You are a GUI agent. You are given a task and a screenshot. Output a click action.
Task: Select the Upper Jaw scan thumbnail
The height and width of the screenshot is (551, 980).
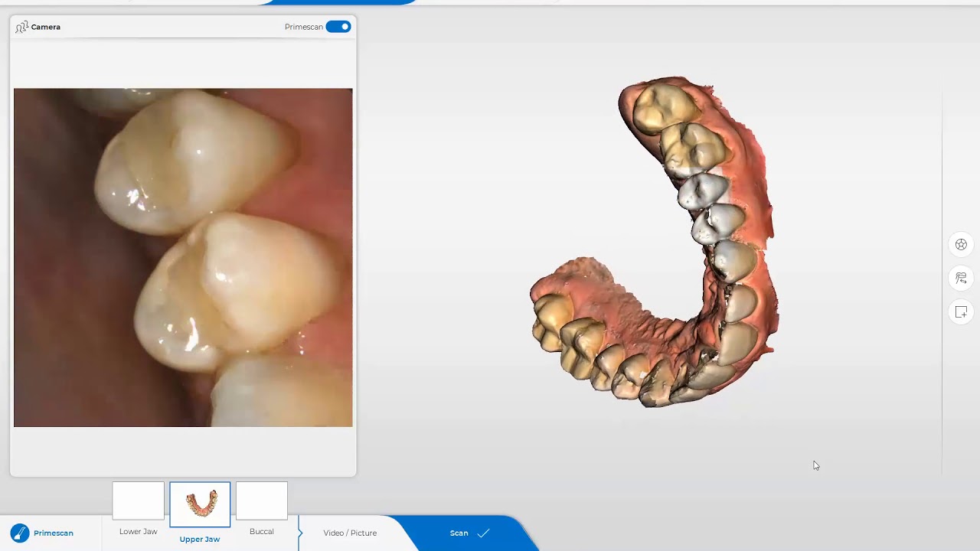pos(200,504)
